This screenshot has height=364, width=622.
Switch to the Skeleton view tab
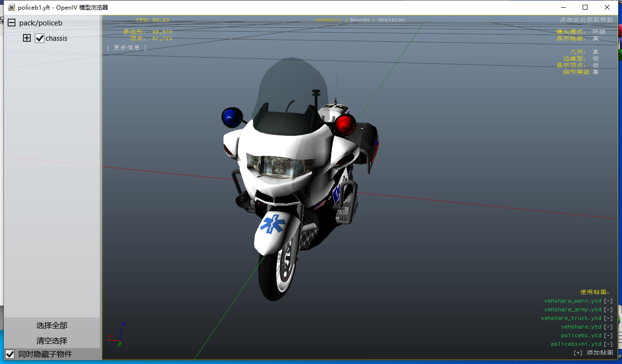click(x=391, y=20)
